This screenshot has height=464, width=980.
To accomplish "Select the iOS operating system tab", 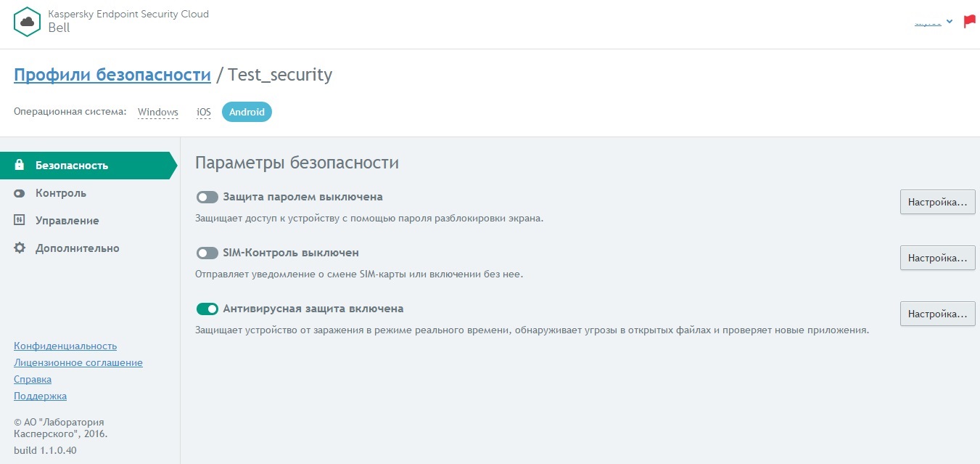I will 204,112.
